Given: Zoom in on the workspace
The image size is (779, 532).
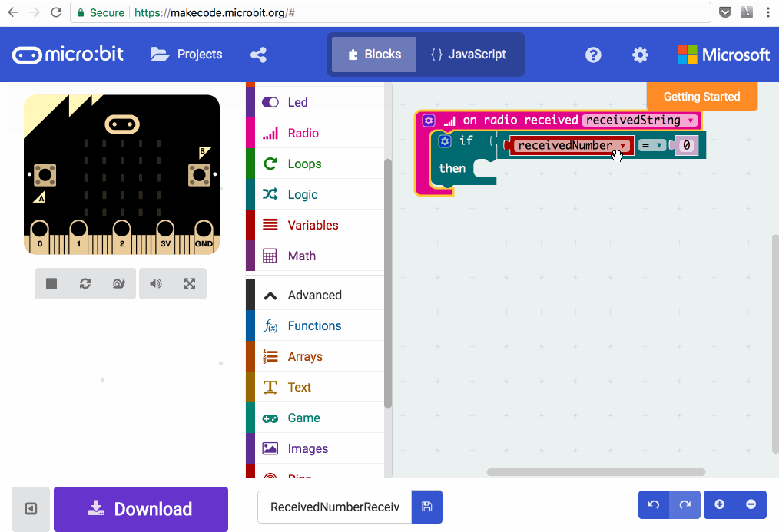Looking at the screenshot, I should pyautogui.click(x=719, y=504).
